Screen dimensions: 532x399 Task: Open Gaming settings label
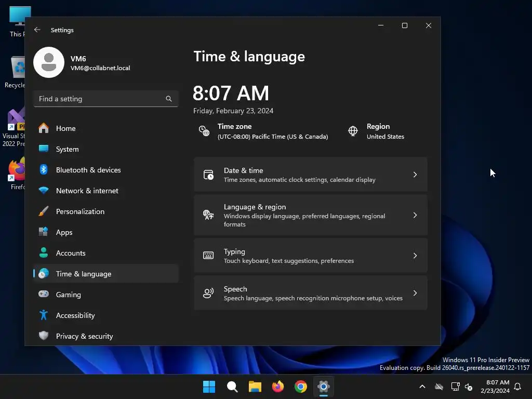point(68,295)
